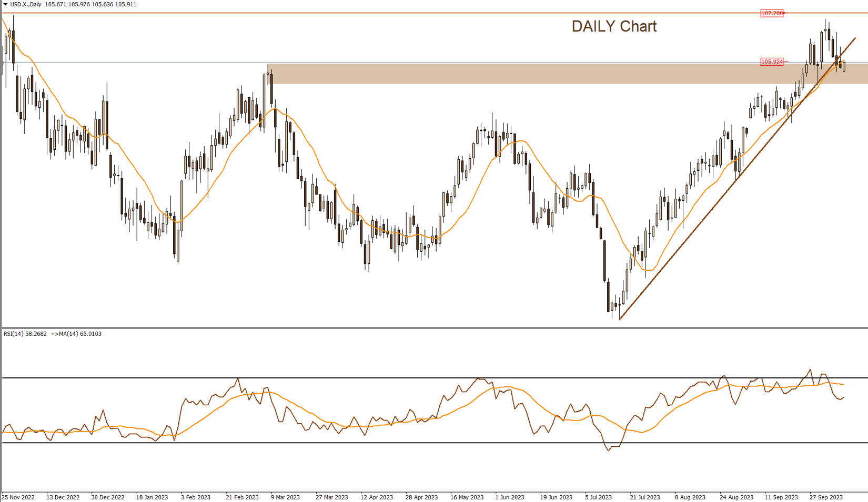Select the tan shaded resistance zone rectangle
This screenshot has height=502, width=868.
point(526,74)
